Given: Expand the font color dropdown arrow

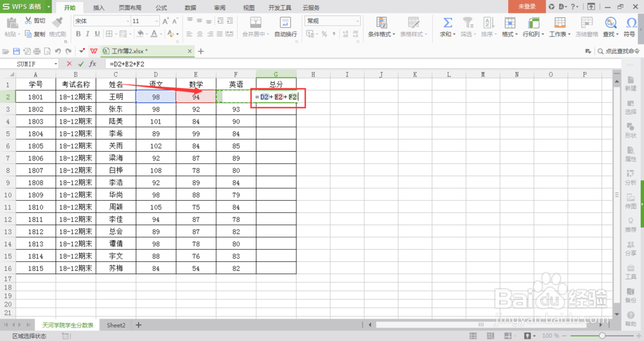Looking at the screenshot, I should pos(160,34).
